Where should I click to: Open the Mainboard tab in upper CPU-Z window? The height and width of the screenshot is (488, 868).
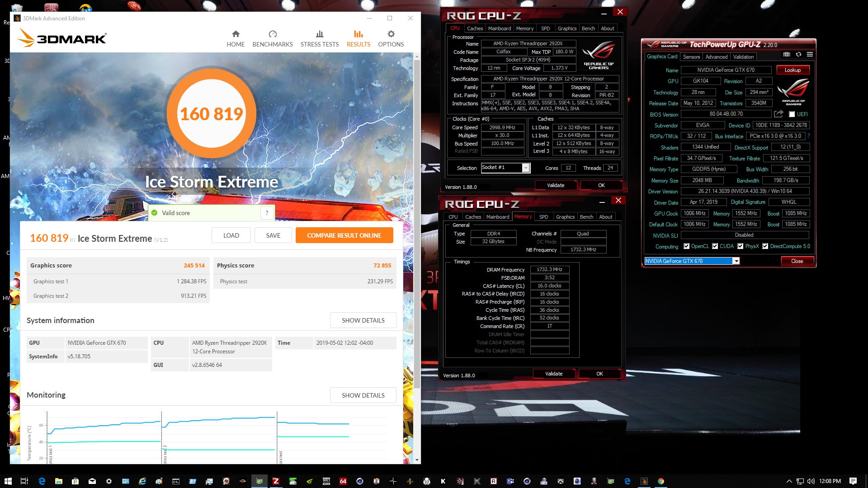[500, 28]
